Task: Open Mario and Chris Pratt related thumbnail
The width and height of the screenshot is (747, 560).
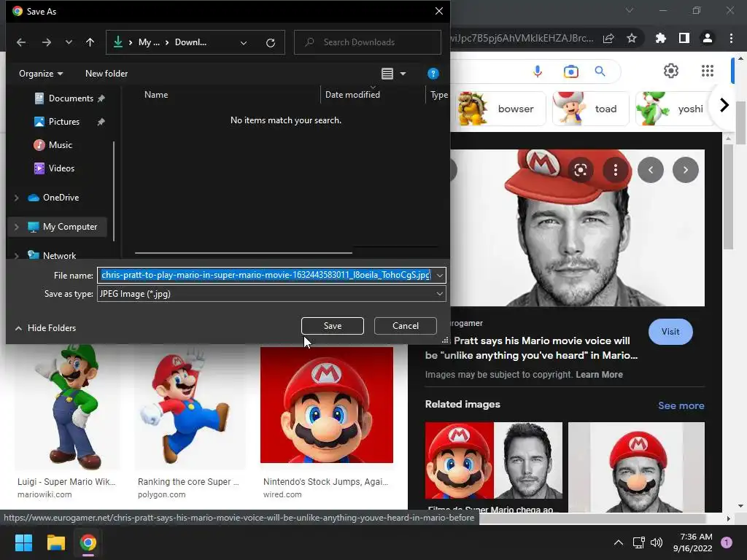Action: point(494,460)
